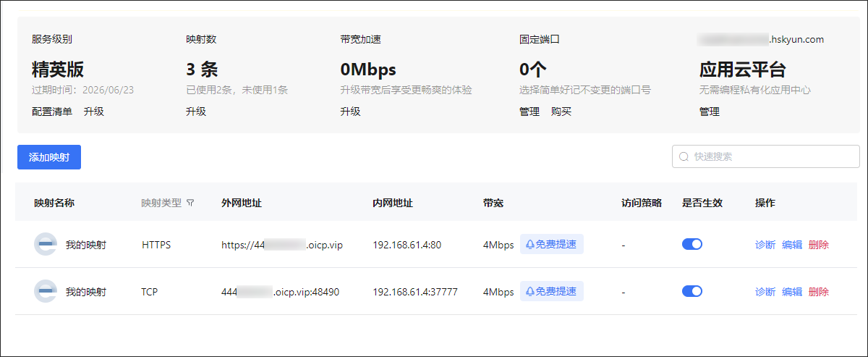Click 购买 under 固定端口 section
Screen dimensions: 868x357
(x=561, y=112)
